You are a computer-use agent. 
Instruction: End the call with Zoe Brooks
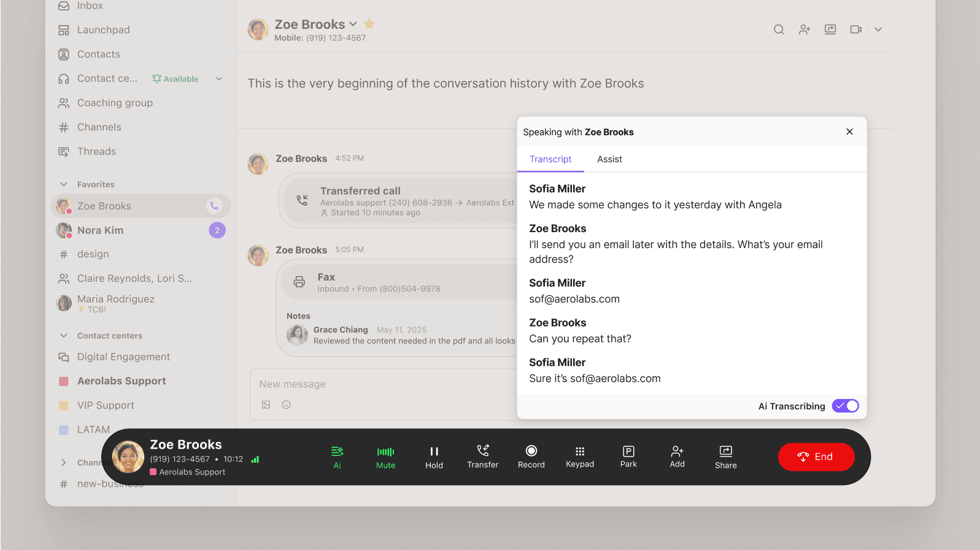[816, 457]
